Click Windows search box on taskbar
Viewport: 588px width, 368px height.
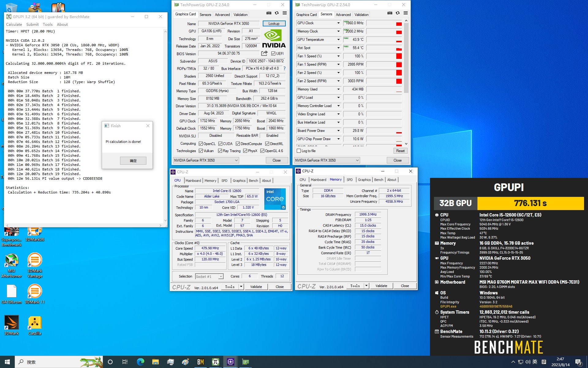(x=59, y=362)
